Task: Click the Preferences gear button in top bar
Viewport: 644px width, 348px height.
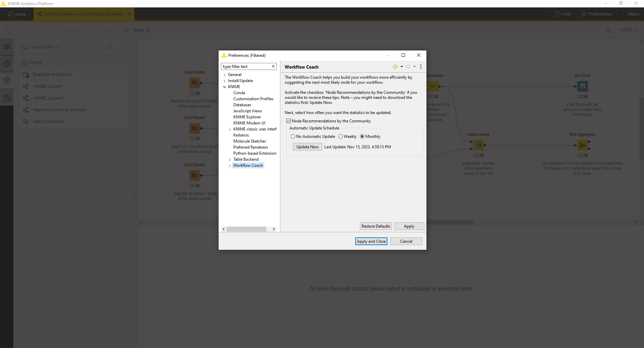Action: click(x=596, y=14)
